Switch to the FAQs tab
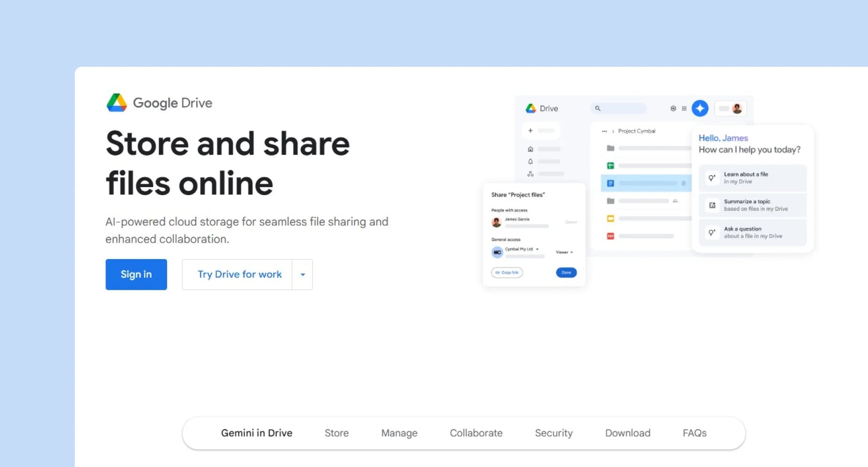This screenshot has width=868, height=467. coord(695,433)
